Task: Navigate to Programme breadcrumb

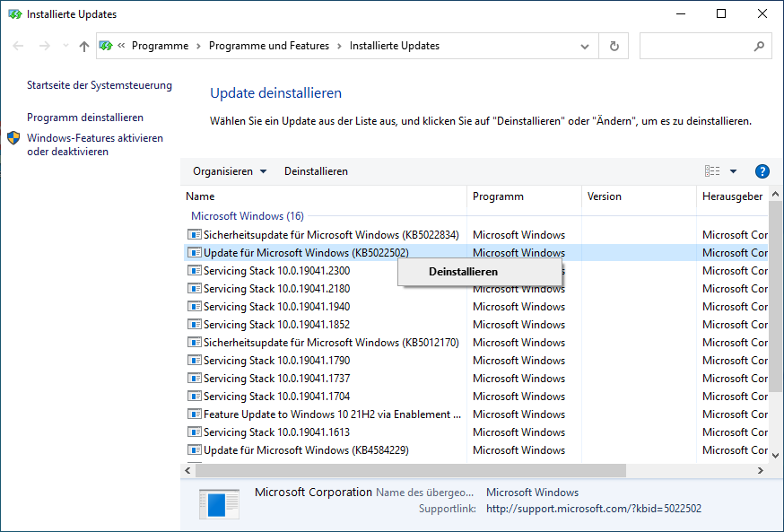Action: pos(160,46)
